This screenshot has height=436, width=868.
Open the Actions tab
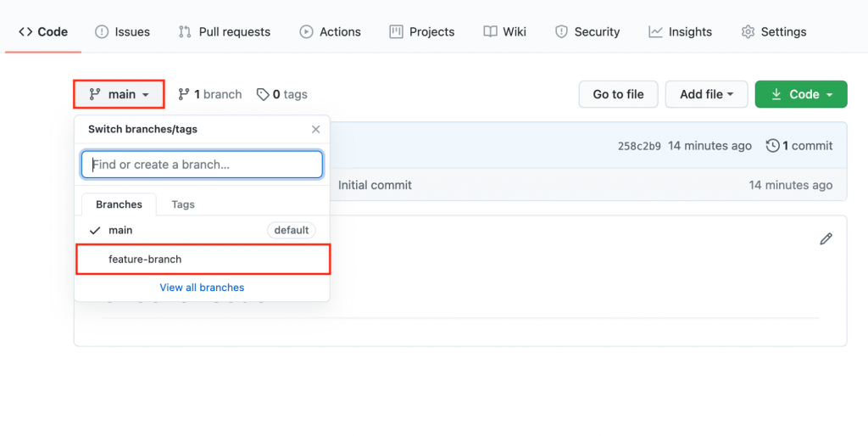coord(331,31)
